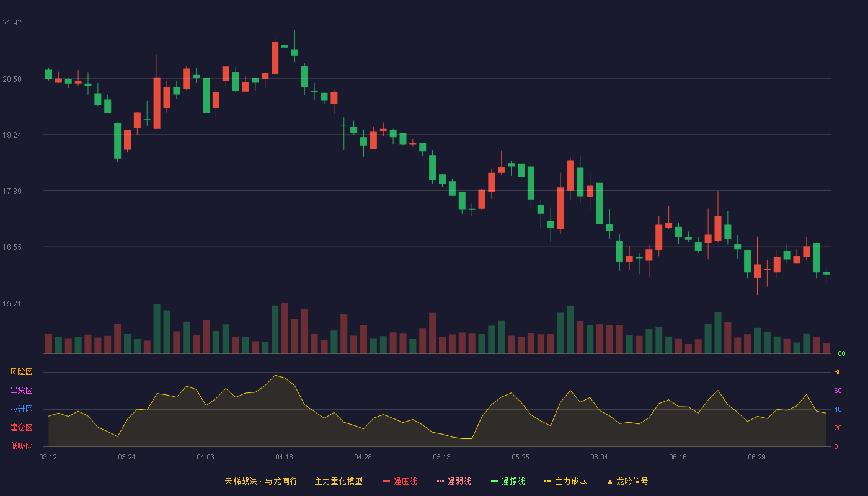The width and height of the screenshot is (868, 496).
Task: Click the 21.92 price axis label
Action: (x=12, y=23)
